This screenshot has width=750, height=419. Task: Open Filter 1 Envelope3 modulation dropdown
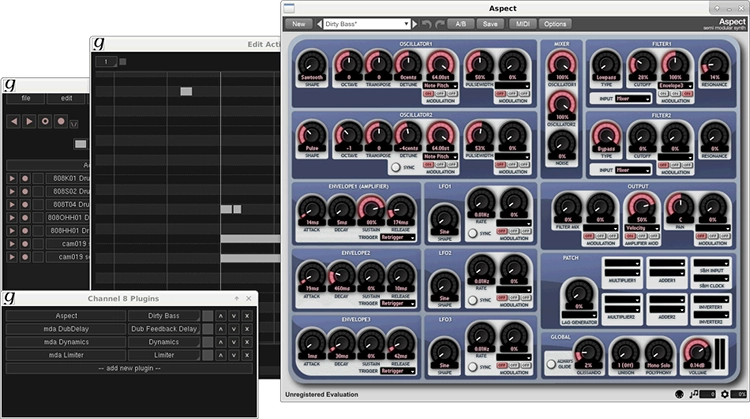point(675,86)
